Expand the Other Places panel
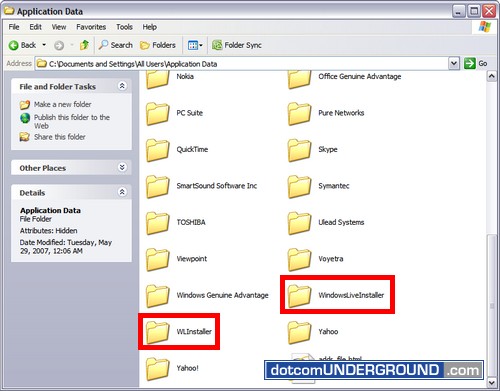Image resolution: width=500 pixels, height=391 pixels. (x=122, y=167)
